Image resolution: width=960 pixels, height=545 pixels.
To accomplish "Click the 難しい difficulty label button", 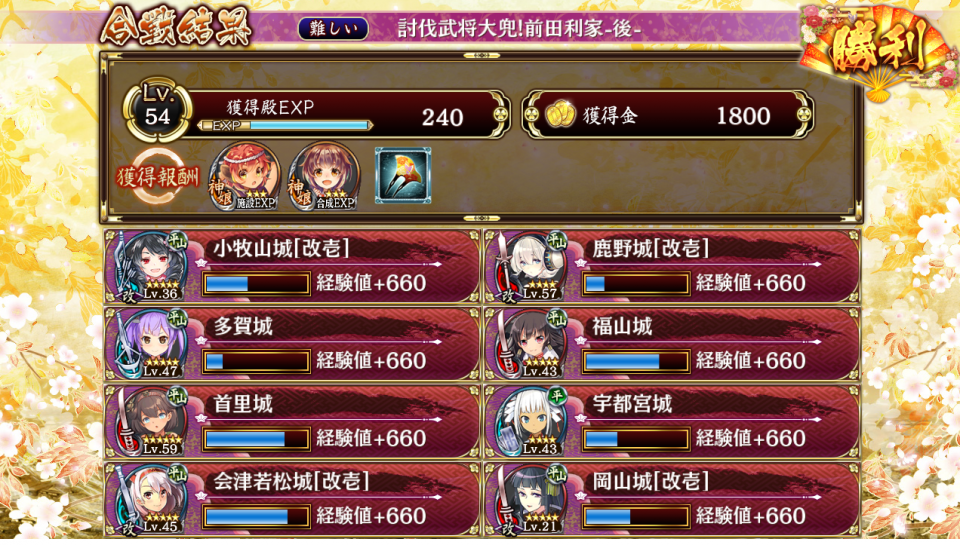I will tap(333, 29).
